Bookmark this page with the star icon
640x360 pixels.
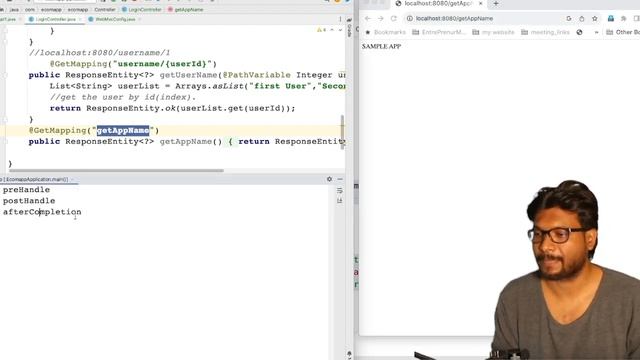595,18
